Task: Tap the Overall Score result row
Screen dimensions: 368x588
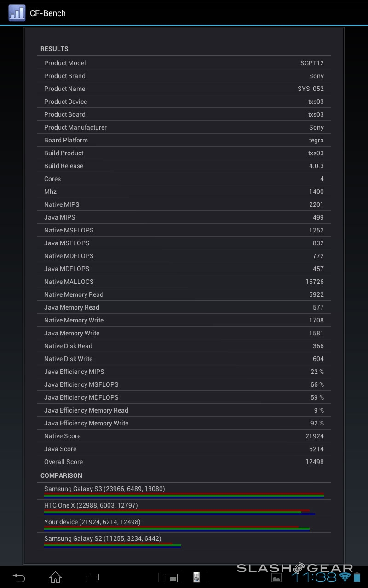Action: [x=184, y=462]
